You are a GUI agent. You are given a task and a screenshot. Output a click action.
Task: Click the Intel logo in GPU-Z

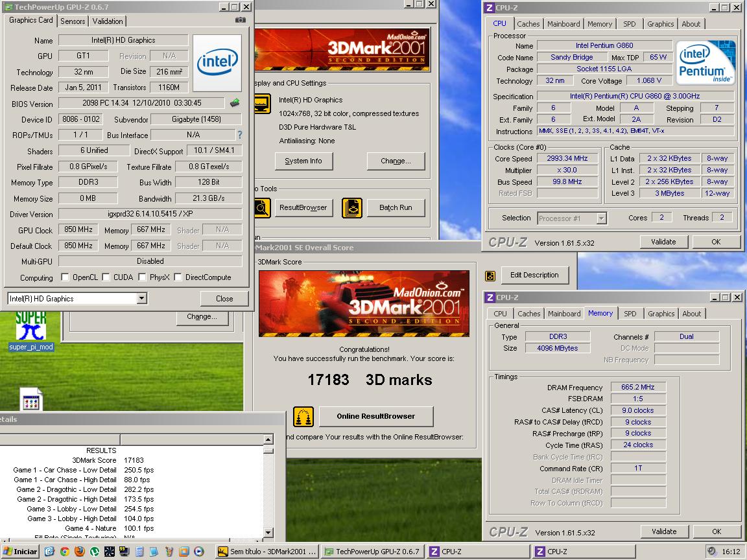coord(217,62)
